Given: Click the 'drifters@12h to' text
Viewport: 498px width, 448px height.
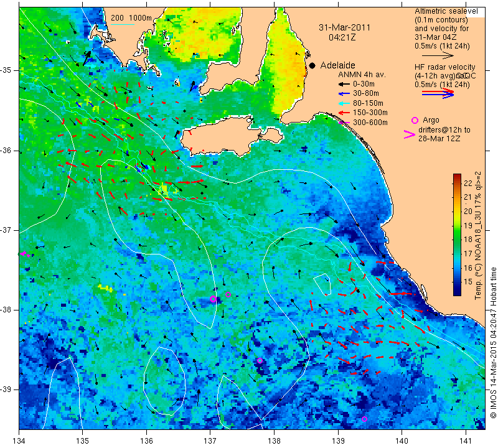Looking at the screenshot, I should pyautogui.click(x=444, y=130).
